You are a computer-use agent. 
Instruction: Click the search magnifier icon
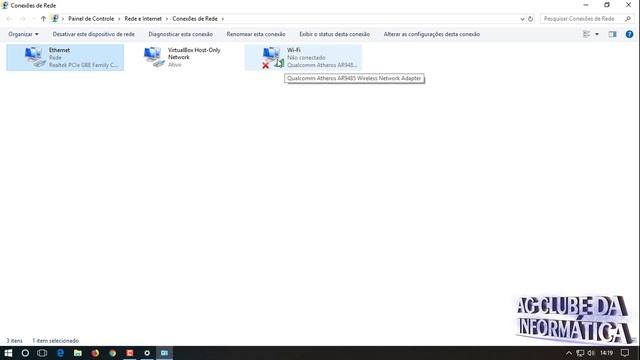[628, 19]
